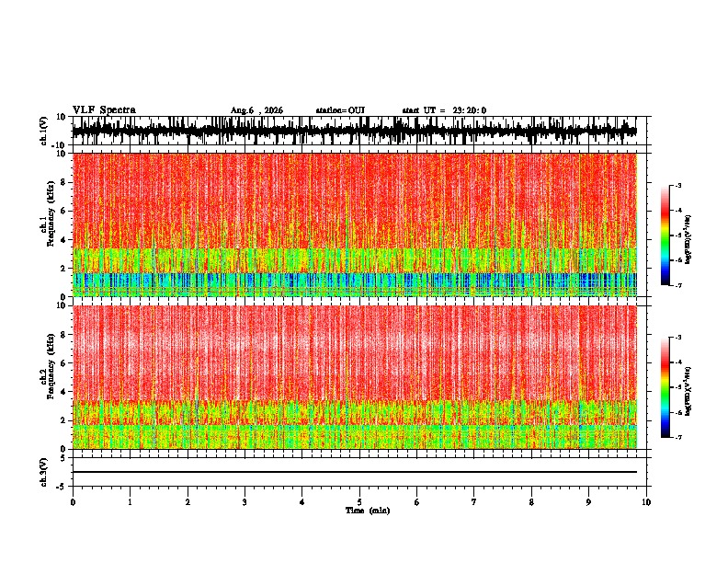Click the 'ch.3(V)' axis label
Viewport: 728px width, 563px height.
44,472
